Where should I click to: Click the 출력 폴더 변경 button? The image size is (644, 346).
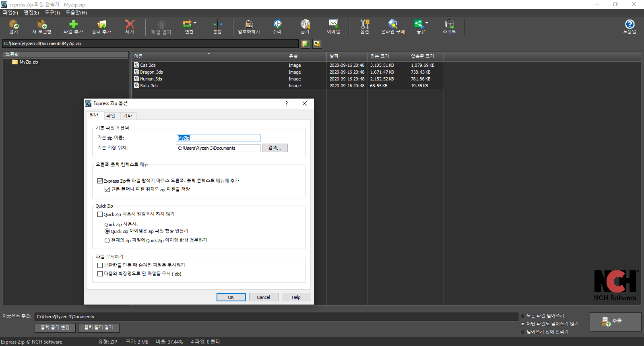pyautogui.click(x=55, y=327)
